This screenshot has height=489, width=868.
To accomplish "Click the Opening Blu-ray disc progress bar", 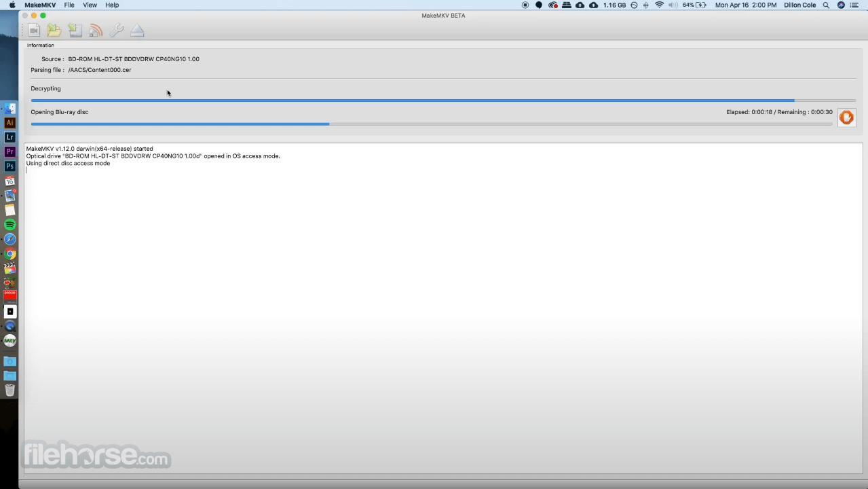I will pyautogui.click(x=432, y=124).
